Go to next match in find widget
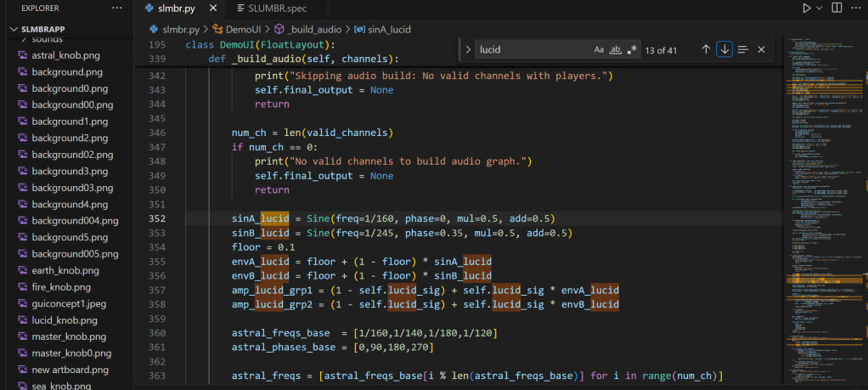Viewport: 868px width, 390px height. point(724,49)
